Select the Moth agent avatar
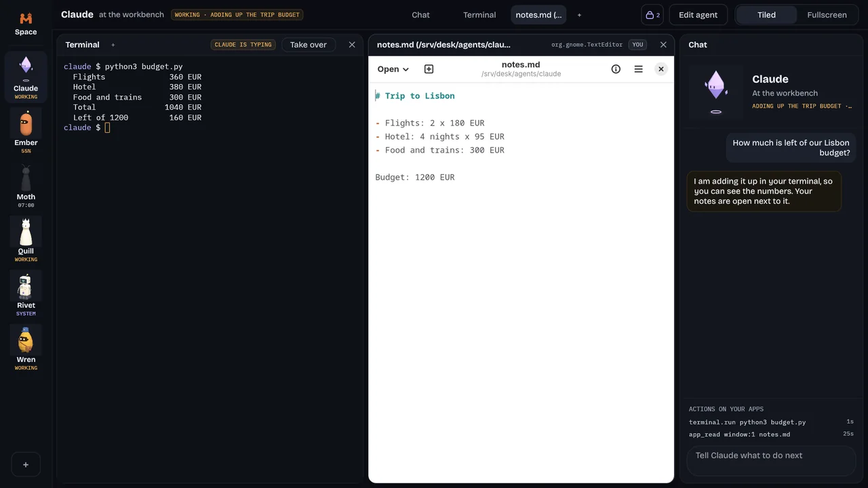Viewport: 868px width, 488px height. coord(26,184)
